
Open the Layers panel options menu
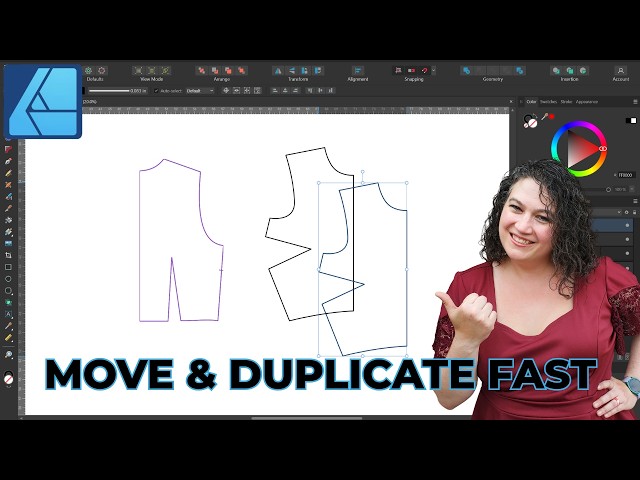(x=635, y=201)
